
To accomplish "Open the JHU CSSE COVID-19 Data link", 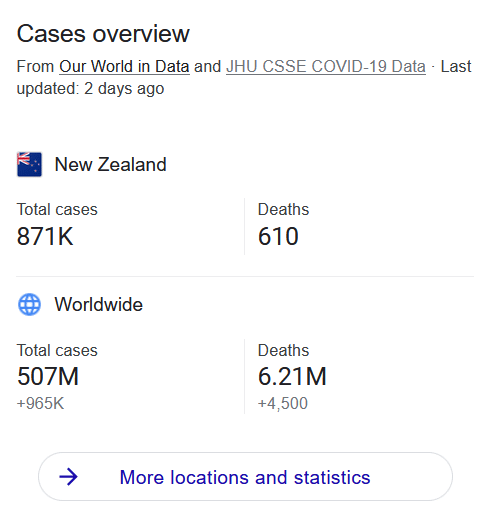I will pyautogui.click(x=326, y=66).
